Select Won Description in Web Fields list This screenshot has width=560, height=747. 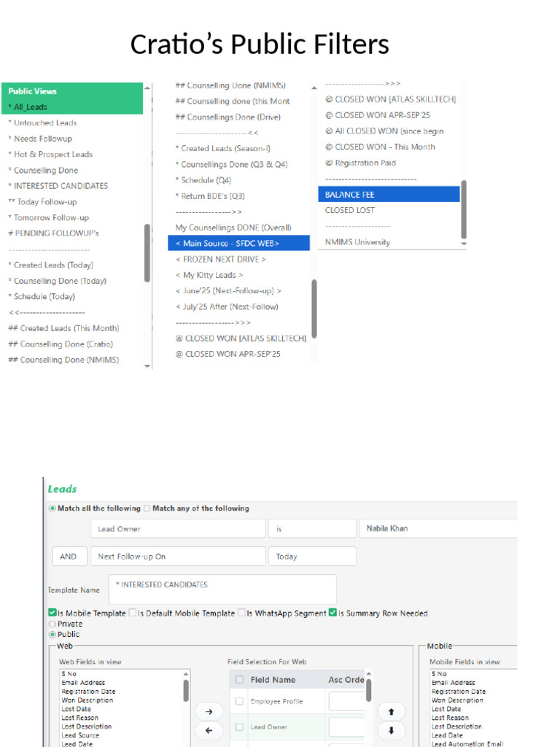pyautogui.click(x=87, y=700)
